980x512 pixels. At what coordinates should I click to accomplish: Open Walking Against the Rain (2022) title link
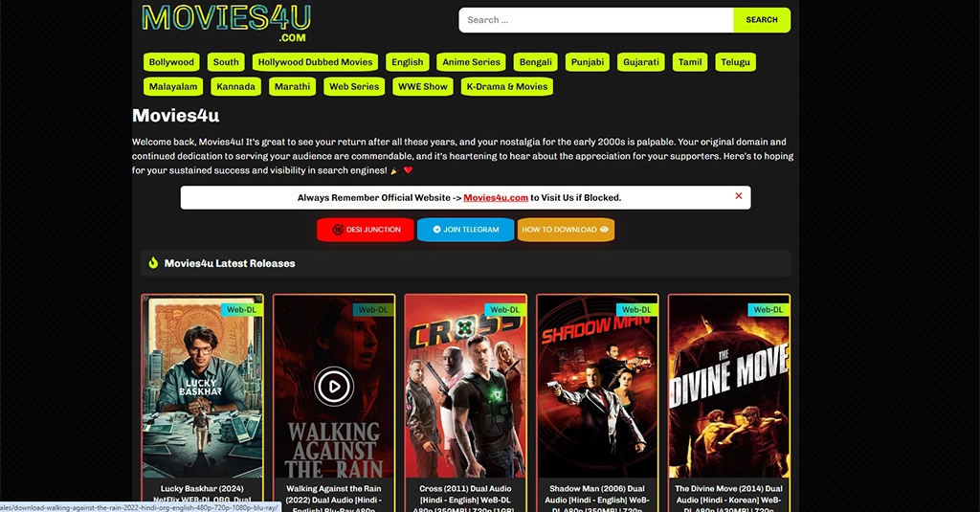point(334,499)
